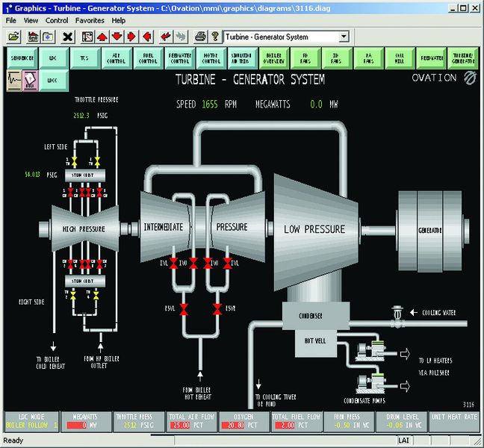484x448 pixels.
Task: Open the Fuel Control screen button
Action: click(x=148, y=58)
